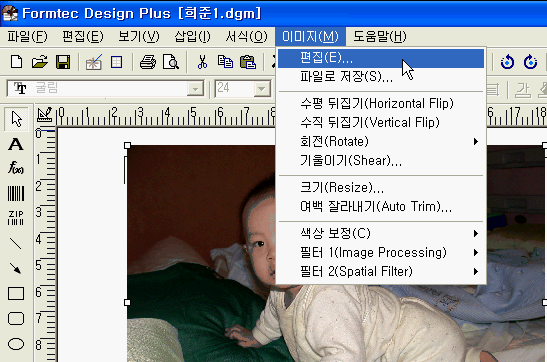Select the arrow line tool
This screenshot has height=362, width=547.
[x=15, y=268]
